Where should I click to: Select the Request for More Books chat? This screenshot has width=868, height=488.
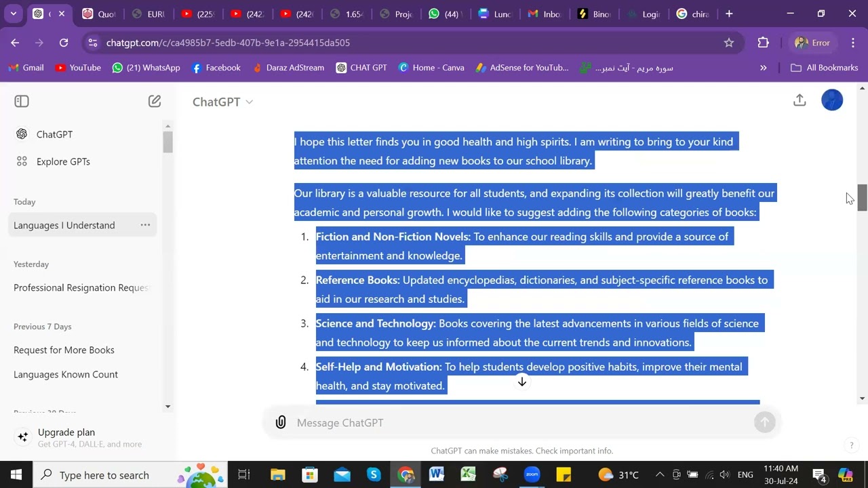(64, 350)
